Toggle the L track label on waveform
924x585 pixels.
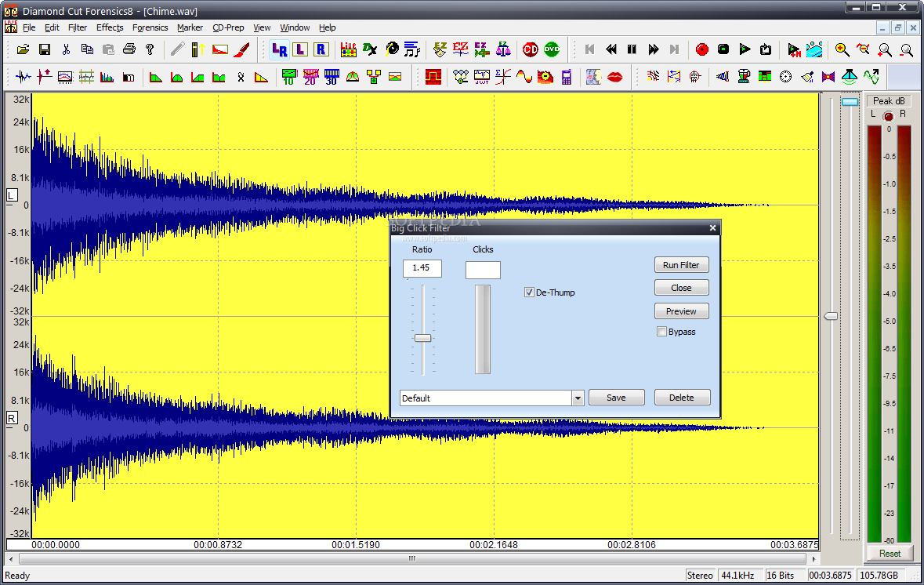coord(12,195)
